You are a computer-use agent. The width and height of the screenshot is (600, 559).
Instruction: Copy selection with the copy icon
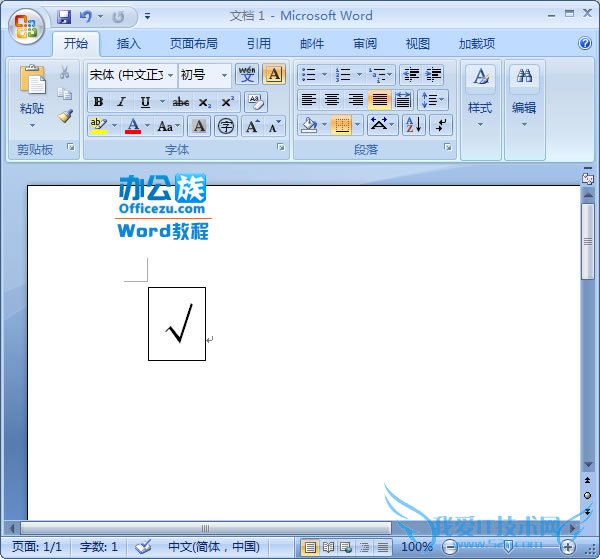click(64, 93)
